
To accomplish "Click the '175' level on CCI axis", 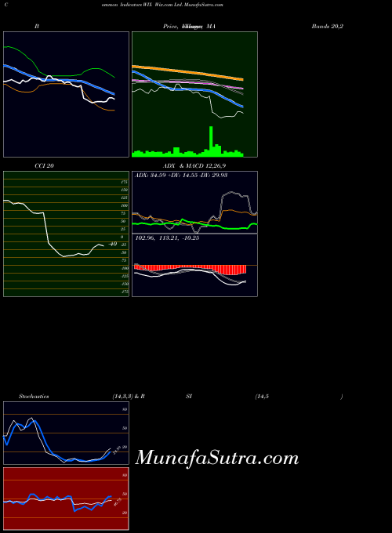I will (x=124, y=182).
